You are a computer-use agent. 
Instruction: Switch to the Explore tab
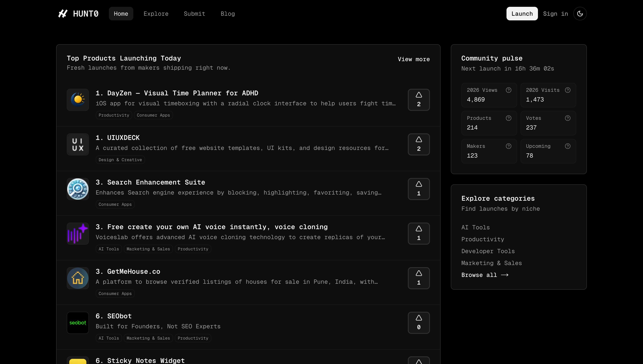point(156,14)
